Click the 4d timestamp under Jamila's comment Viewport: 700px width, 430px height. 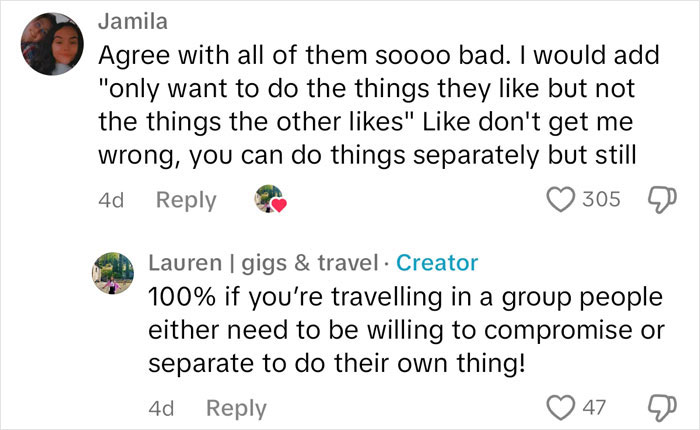coord(111,200)
